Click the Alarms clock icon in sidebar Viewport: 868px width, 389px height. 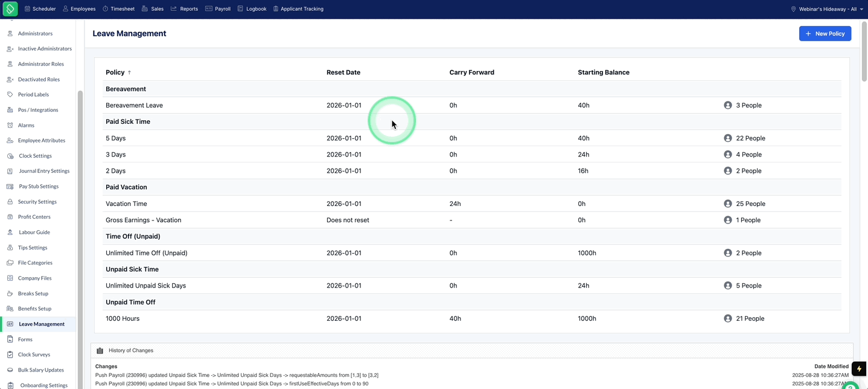coord(10,125)
